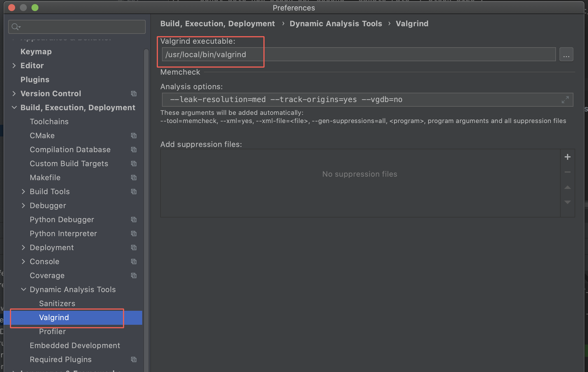
Task: Click project-level icon next to Version Control
Action: 134,94
